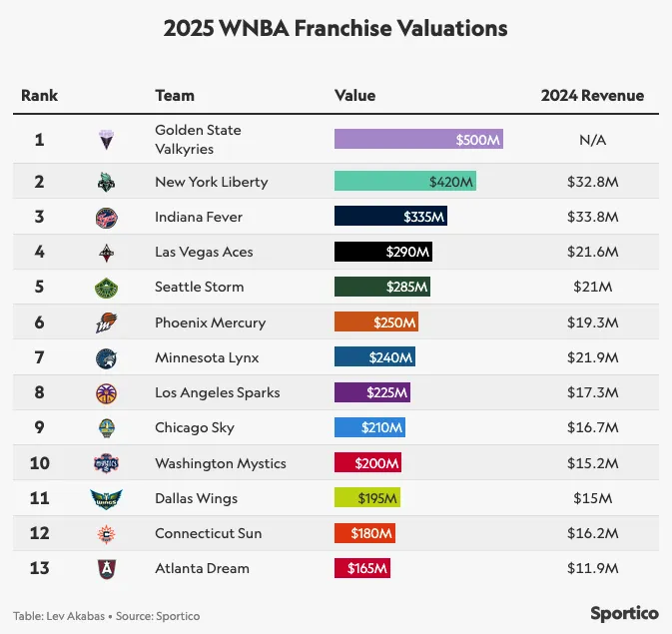This screenshot has height=634, width=672.
Task: Sort by the Rank column header
Action: 40,96
